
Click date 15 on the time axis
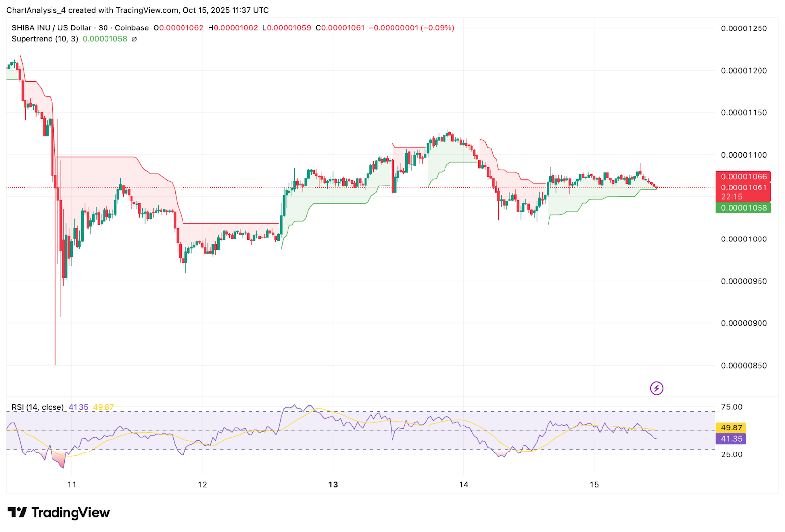pyautogui.click(x=594, y=485)
